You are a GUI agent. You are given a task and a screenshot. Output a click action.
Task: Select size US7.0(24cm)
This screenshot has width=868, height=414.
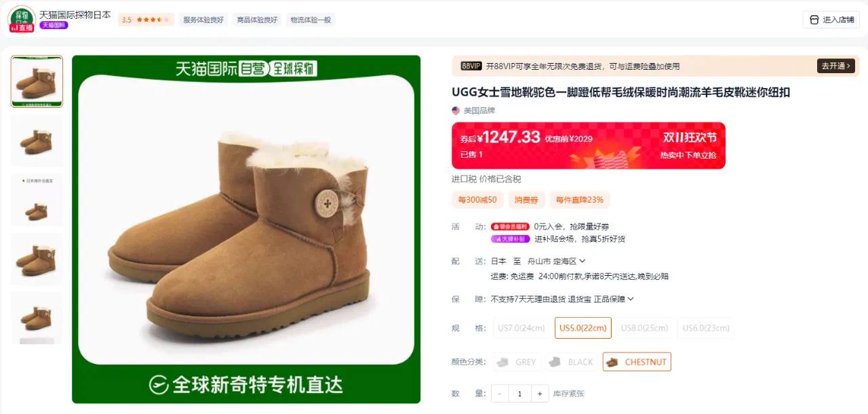(521, 328)
